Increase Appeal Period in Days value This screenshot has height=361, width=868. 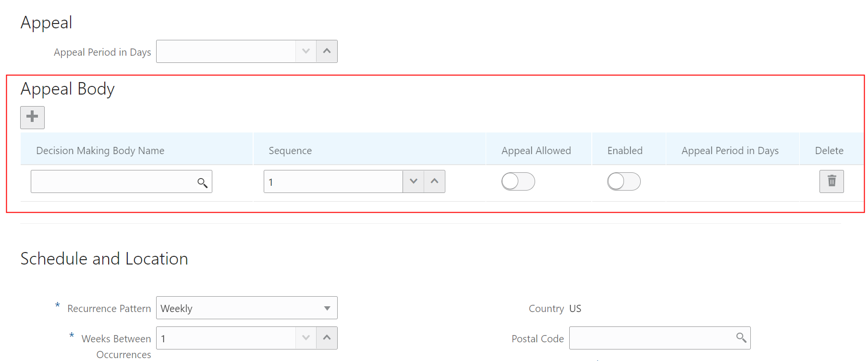(x=327, y=51)
